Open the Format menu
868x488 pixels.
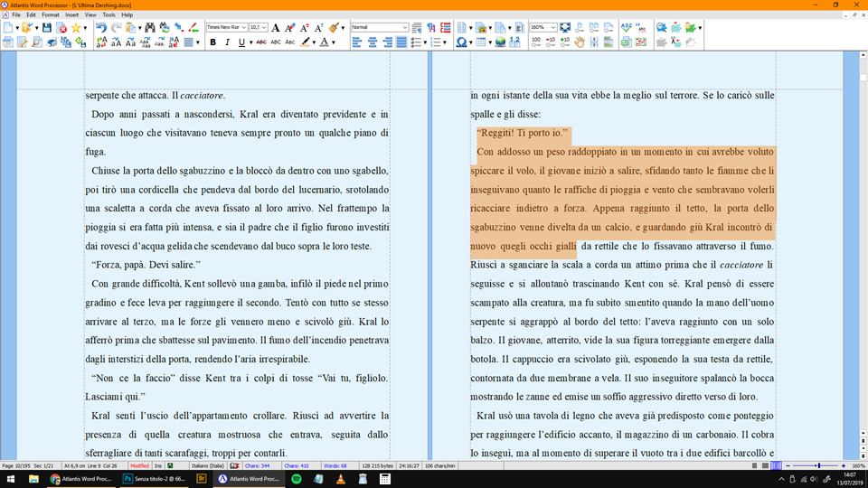coord(50,15)
